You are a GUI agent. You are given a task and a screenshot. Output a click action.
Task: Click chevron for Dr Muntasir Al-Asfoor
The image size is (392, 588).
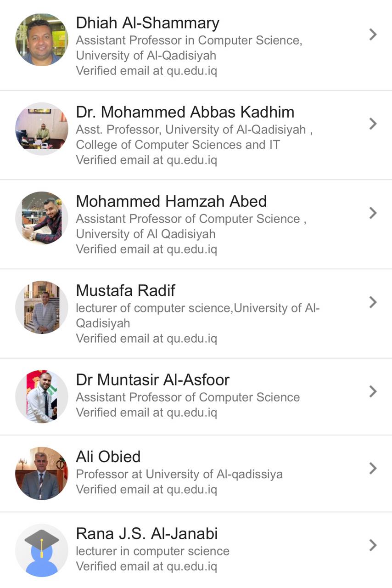pyautogui.click(x=373, y=391)
